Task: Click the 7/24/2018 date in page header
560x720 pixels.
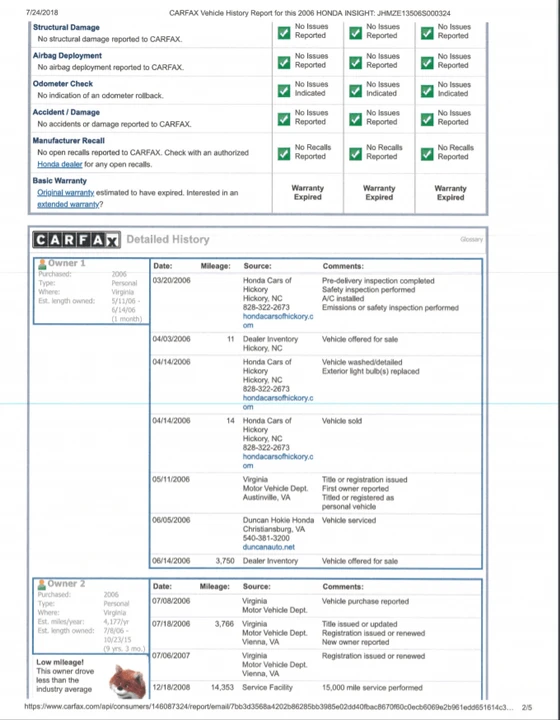Action: pyautogui.click(x=42, y=12)
